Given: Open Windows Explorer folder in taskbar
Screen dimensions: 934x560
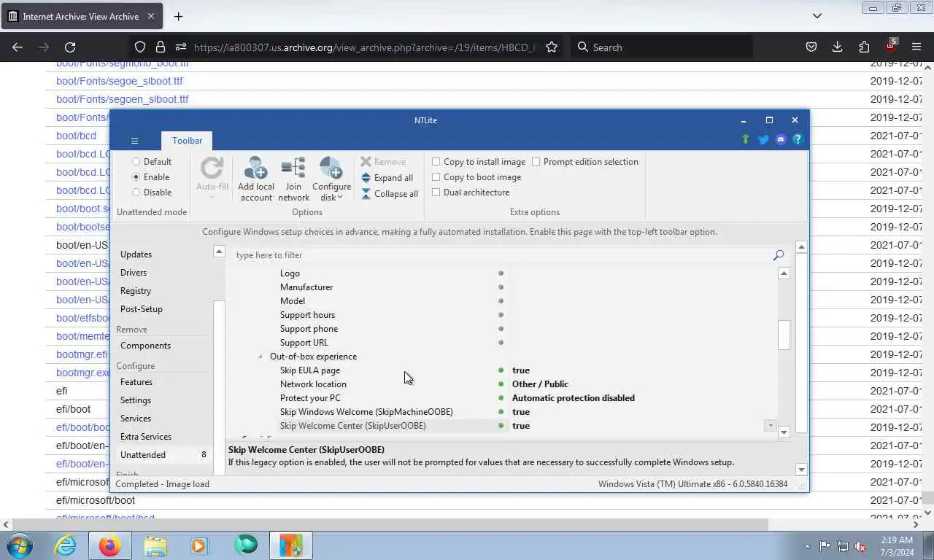Looking at the screenshot, I should (x=155, y=545).
